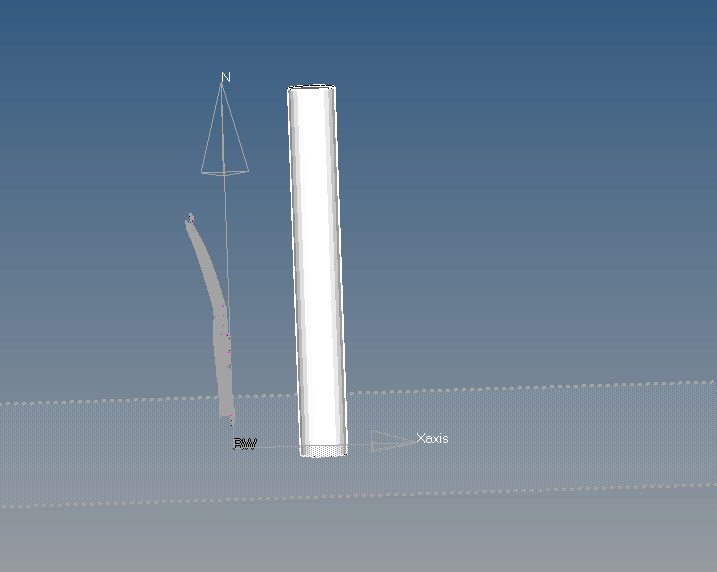Click the Xaxis label
The width and height of the screenshot is (717, 572).
pos(432,438)
